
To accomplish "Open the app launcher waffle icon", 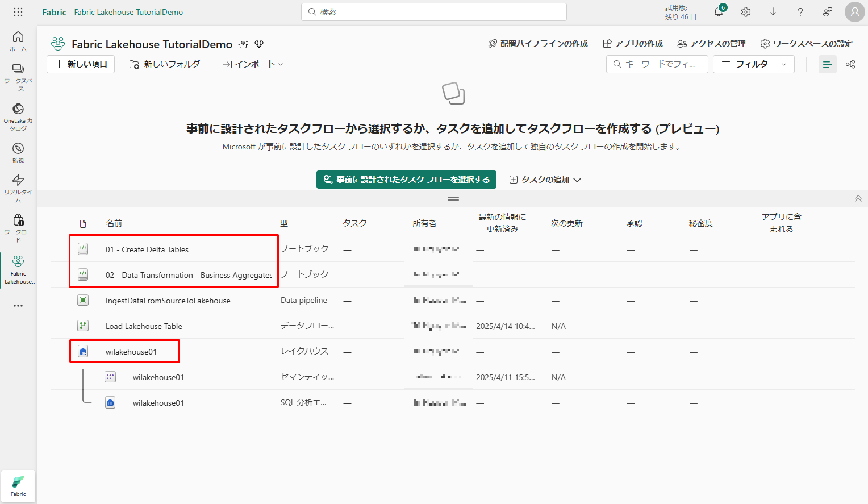I will click(18, 12).
